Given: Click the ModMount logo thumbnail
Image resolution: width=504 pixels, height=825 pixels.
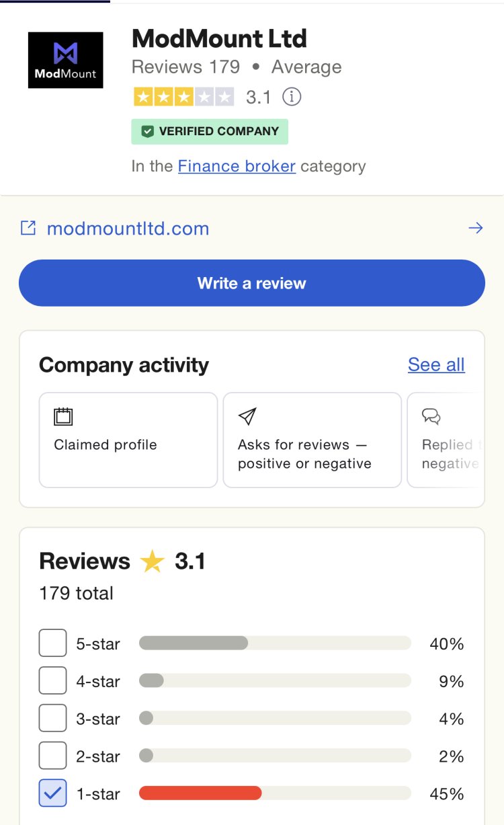Looking at the screenshot, I should [x=65, y=60].
